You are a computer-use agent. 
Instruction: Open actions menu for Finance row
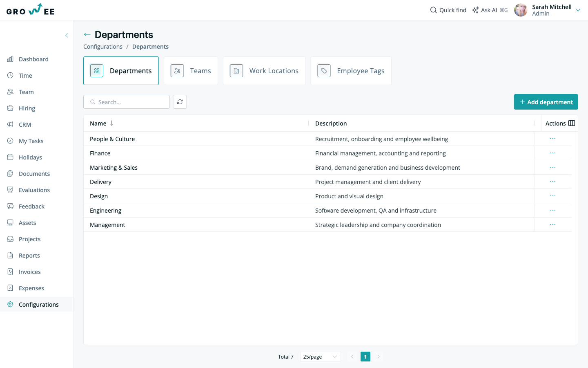553,153
